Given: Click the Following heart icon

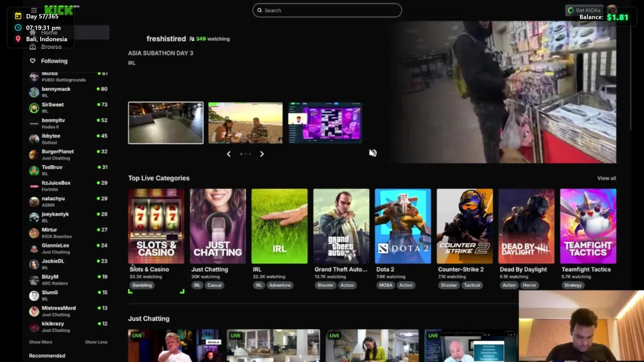Looking at the screenshot, I should click(33, 61).
